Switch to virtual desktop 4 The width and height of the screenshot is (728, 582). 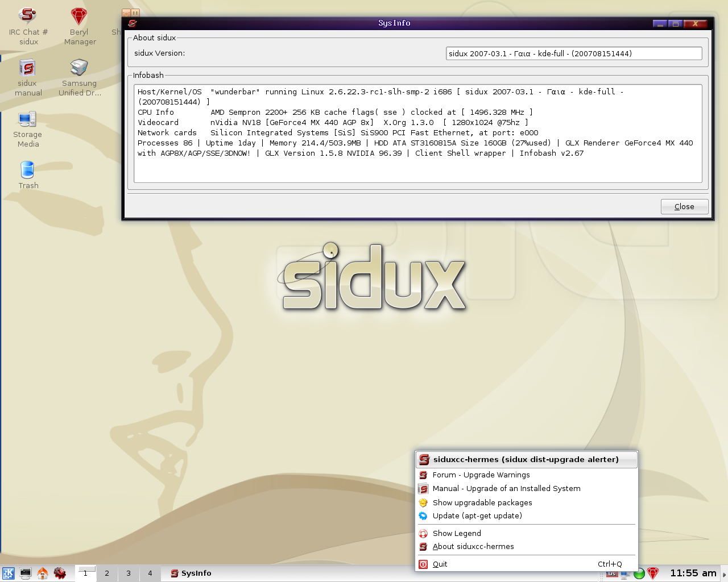tap(150, 573)
